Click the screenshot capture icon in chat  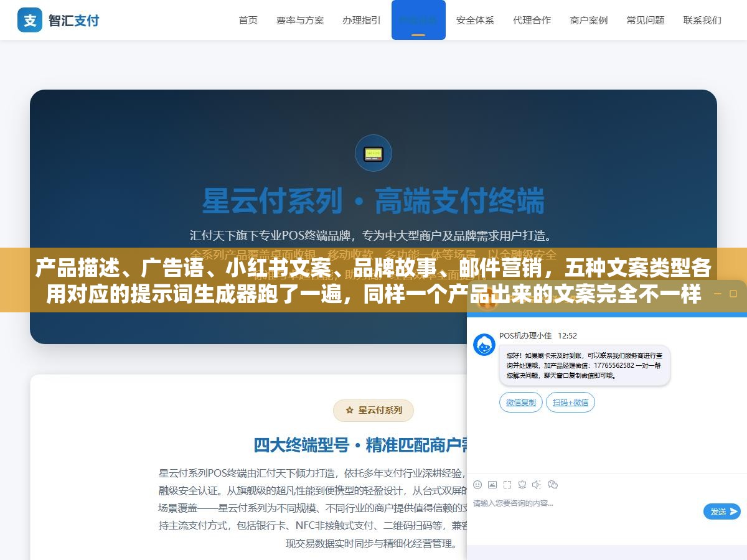pos(507,485)
